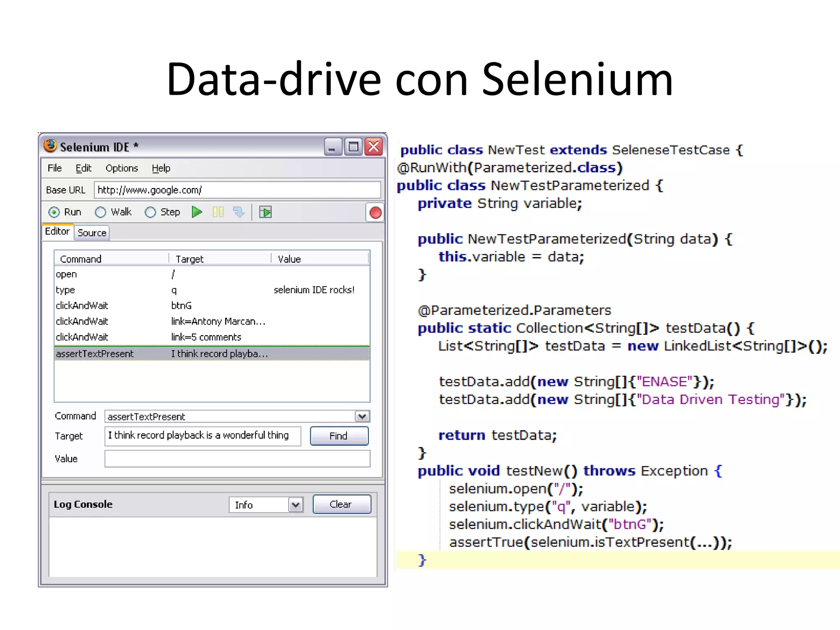Open the Help menu
840x630 pixels.
click(161, 168)
